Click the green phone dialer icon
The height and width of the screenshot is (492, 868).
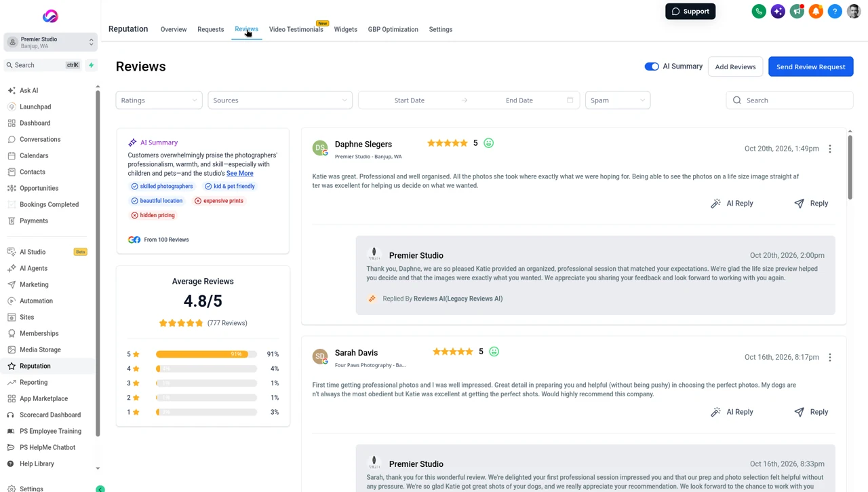point(759,12)
